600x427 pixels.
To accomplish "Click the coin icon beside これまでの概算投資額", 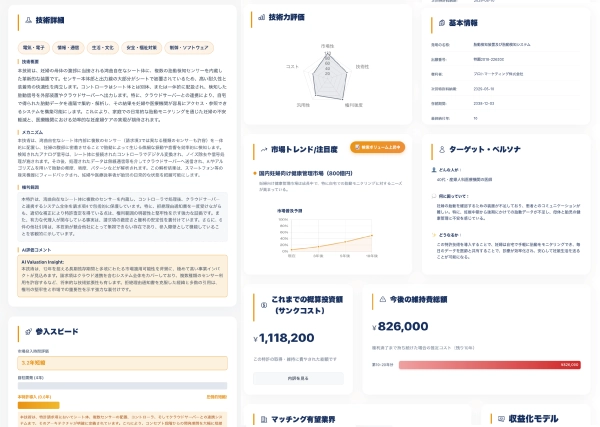I will pos(264,305).
